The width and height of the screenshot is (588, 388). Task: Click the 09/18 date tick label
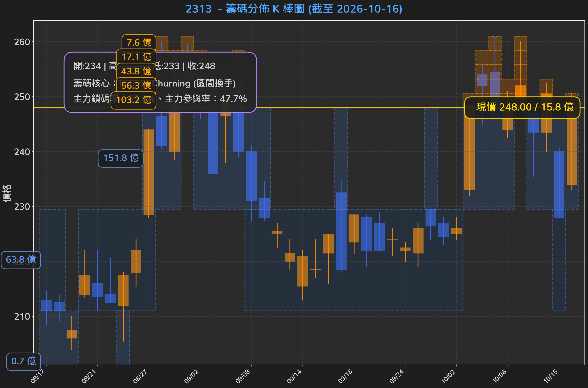click(x=345, y=376)
